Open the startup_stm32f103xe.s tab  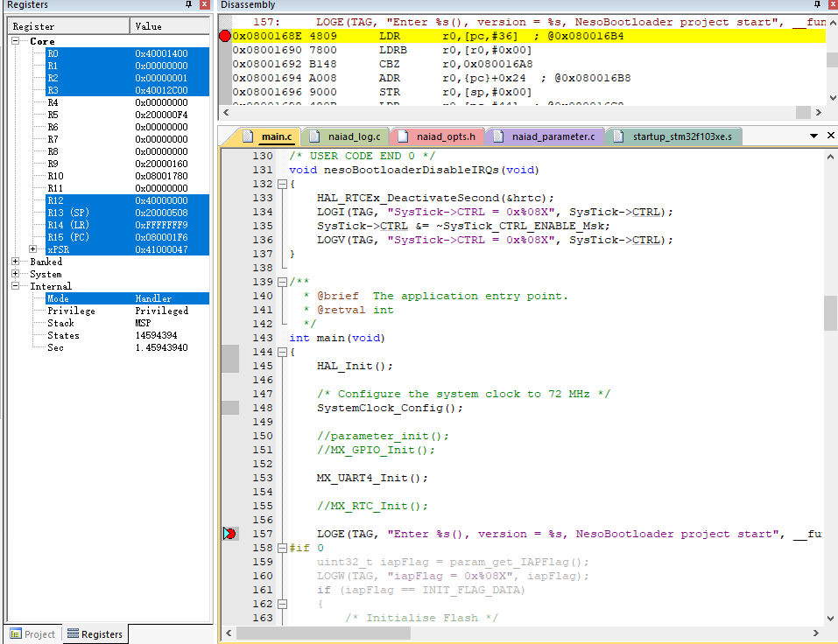(686, 136)
